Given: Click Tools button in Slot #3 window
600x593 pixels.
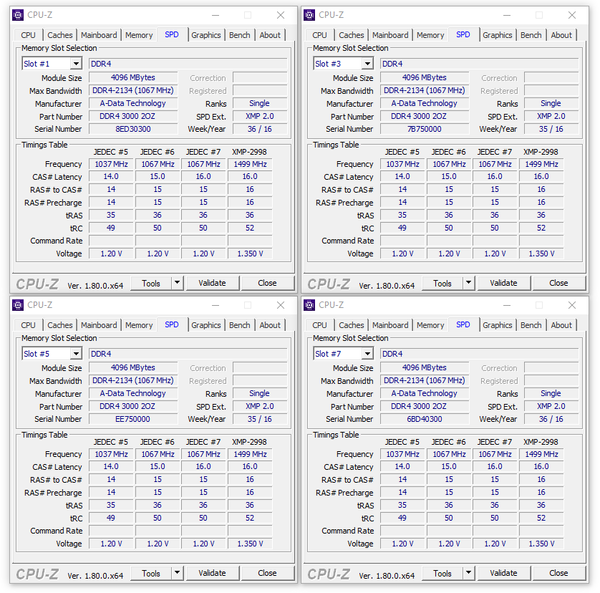Looking at the screenshot, I should [442, 283].
